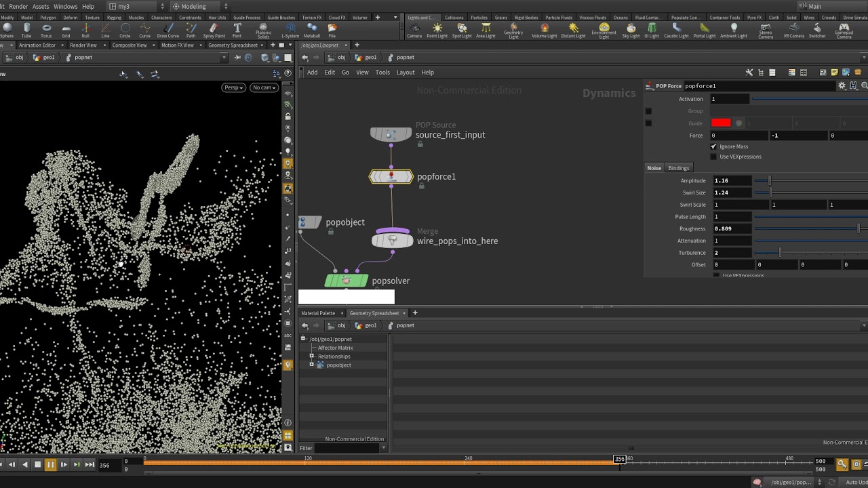Add an Environment Light from shelf
The height and width of the screenshot is (488, 868).
point(604,30)
